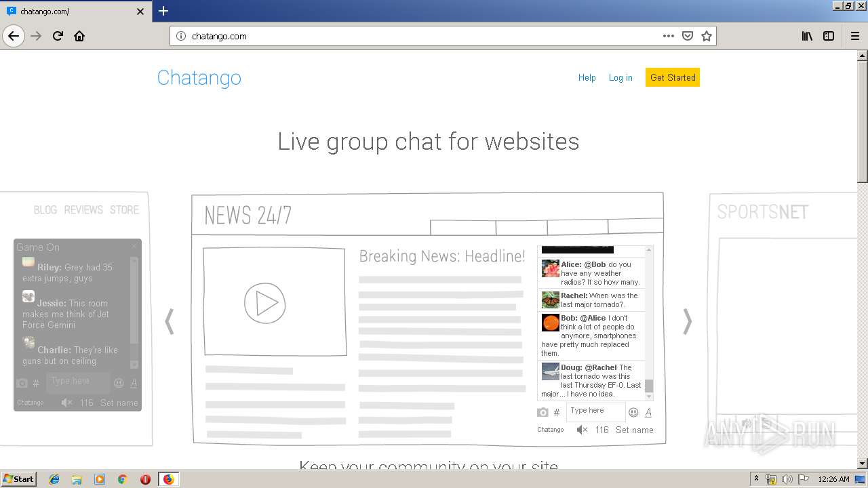Click the NEWS 24/7 heading
The height and width of the screenshot is (488, 868).
click(248, 215)
